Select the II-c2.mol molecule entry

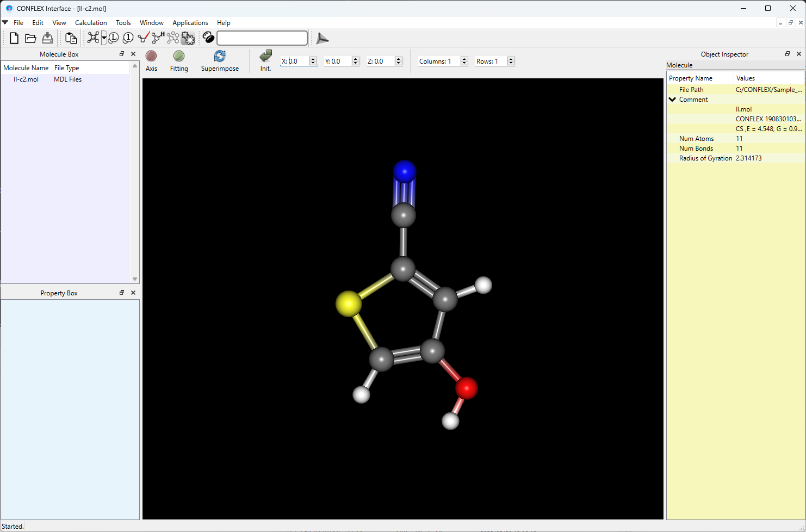point(26,79)
